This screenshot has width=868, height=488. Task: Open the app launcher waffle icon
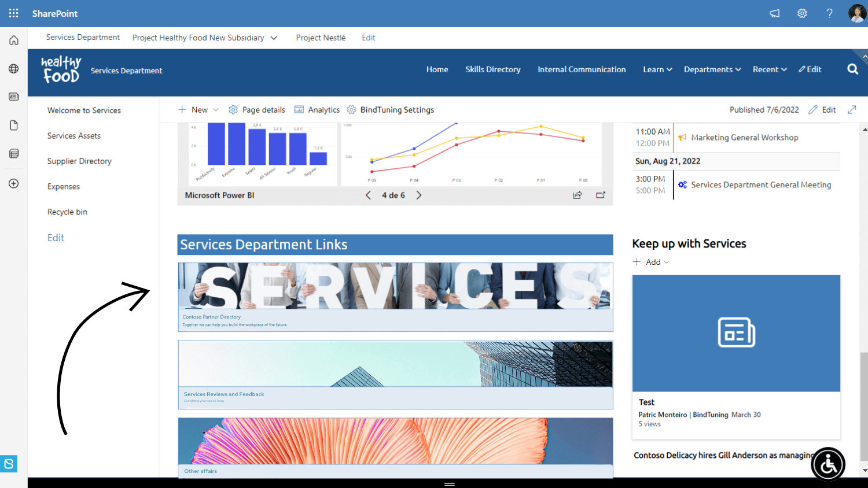tap(14, 13)
